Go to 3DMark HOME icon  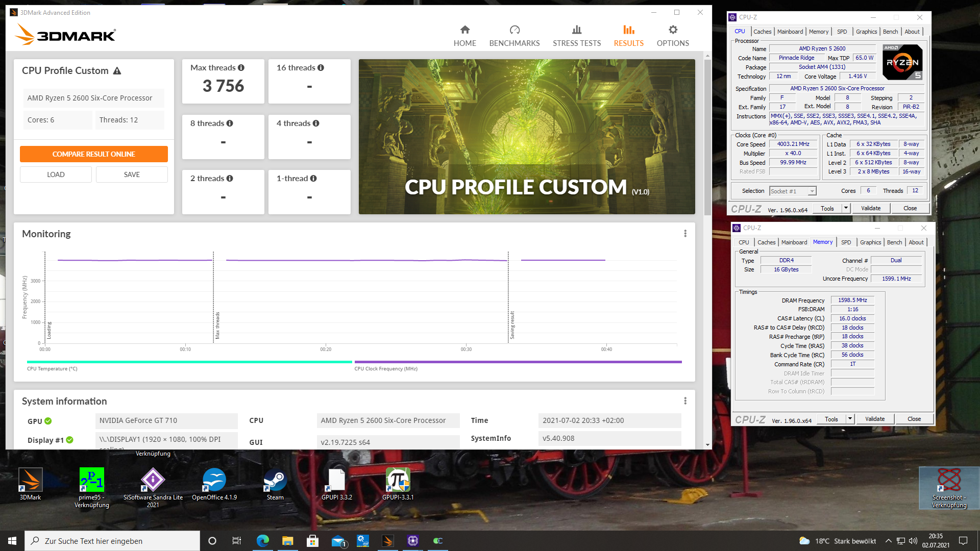464,30
